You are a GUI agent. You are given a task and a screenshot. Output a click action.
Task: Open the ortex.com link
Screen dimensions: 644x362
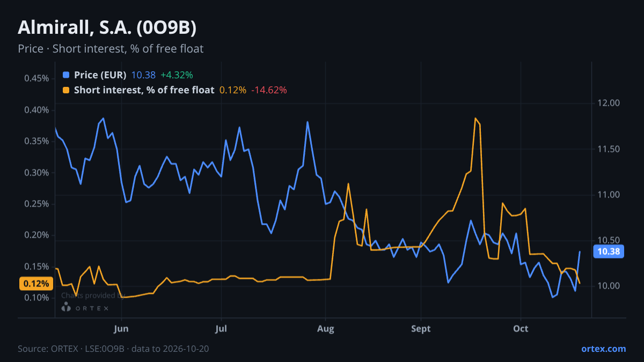pyautogui.click(x=603, y=349)
